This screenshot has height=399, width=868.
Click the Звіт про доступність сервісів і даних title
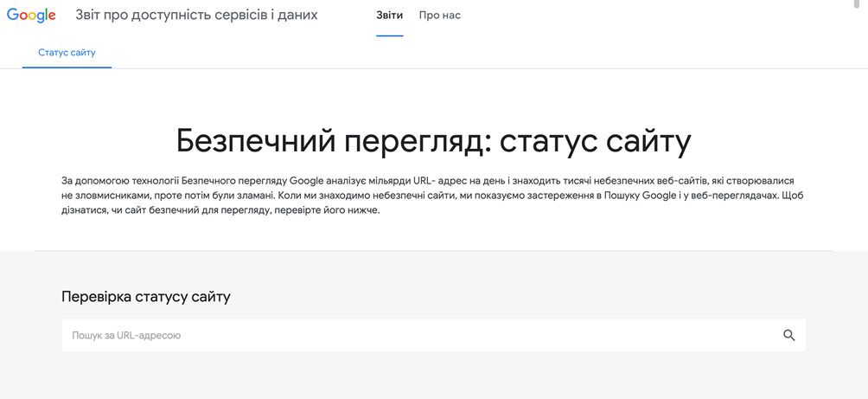196,15
